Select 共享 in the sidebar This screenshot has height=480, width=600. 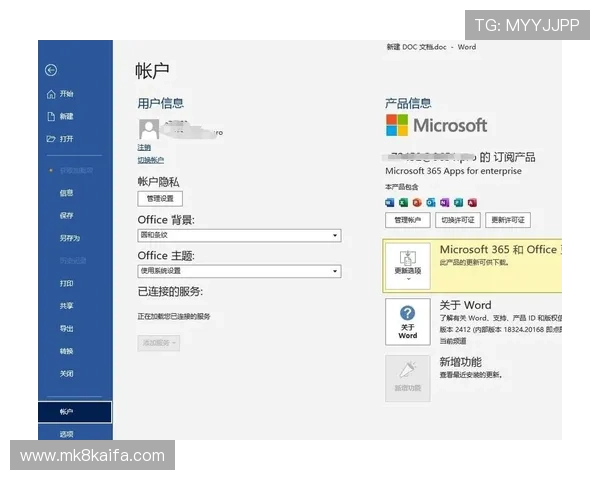pyautogui.click(x=67, y=306)
